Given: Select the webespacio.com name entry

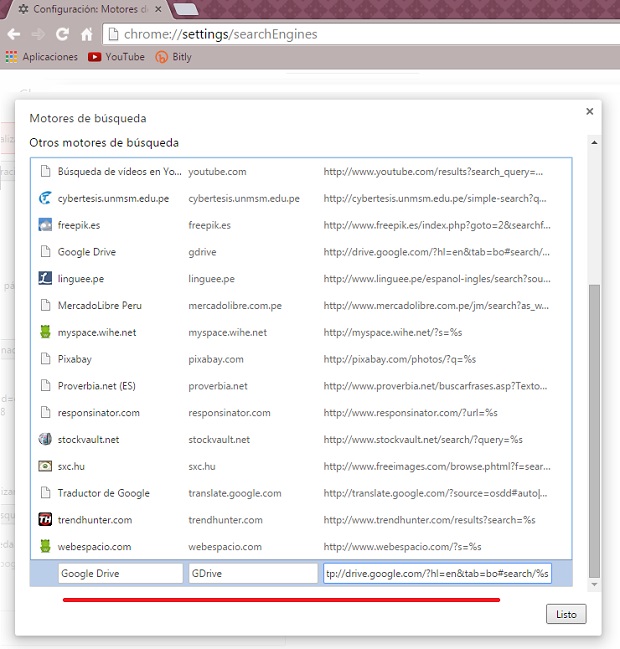Looking at the screenshot, I should [x=94, y=546].
